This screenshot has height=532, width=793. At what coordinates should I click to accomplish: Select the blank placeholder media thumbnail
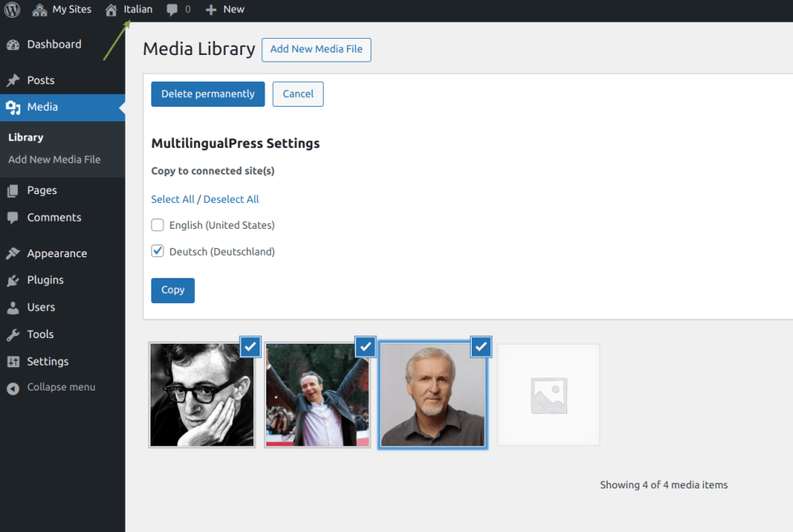(x=548, y=395)
